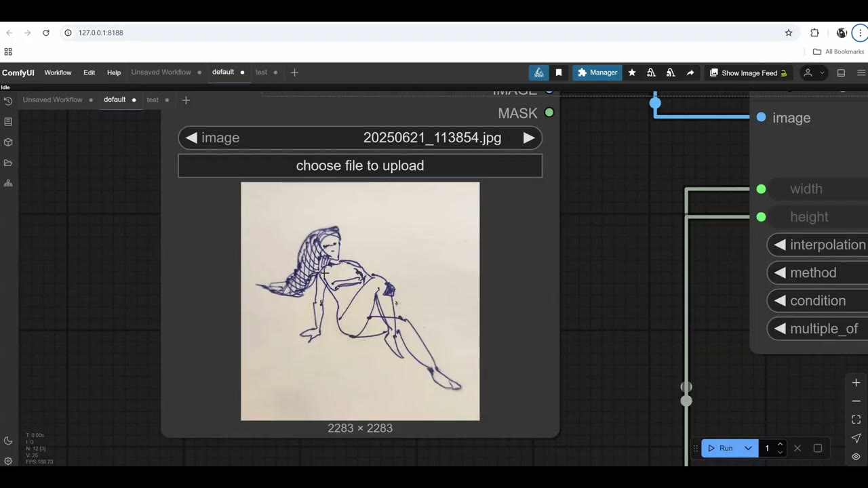Screen dimensions: 868x488
Task: Open the hamburger menu at top right
Action: (861, 73)
